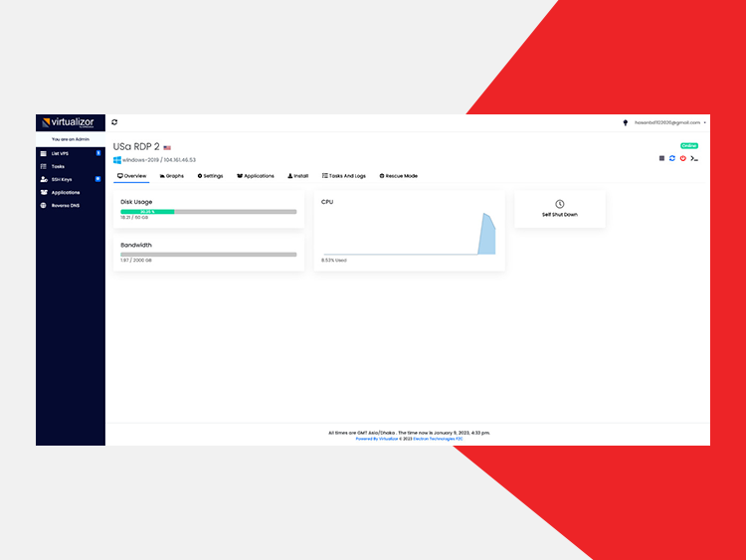Switch to the Settings tab

[210, 176]
